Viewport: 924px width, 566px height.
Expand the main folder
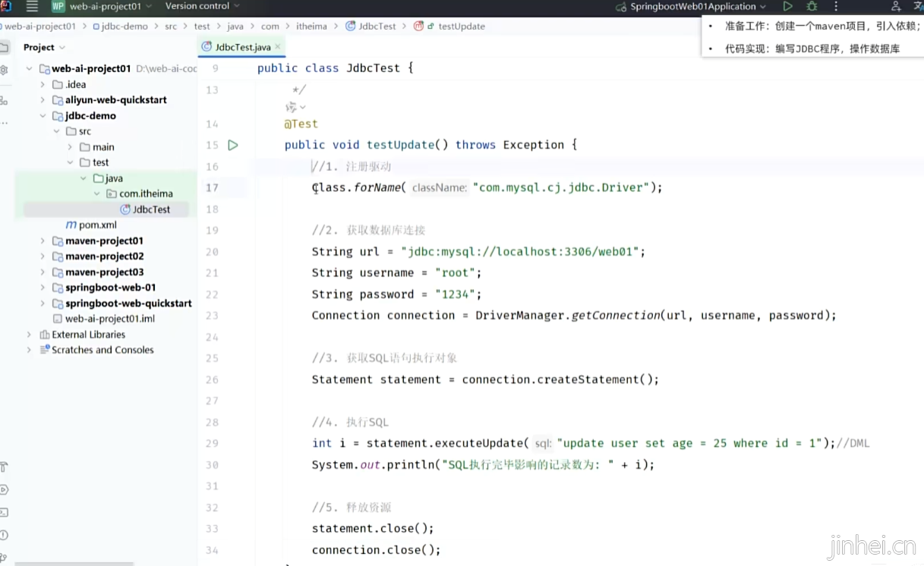(70, 147)
